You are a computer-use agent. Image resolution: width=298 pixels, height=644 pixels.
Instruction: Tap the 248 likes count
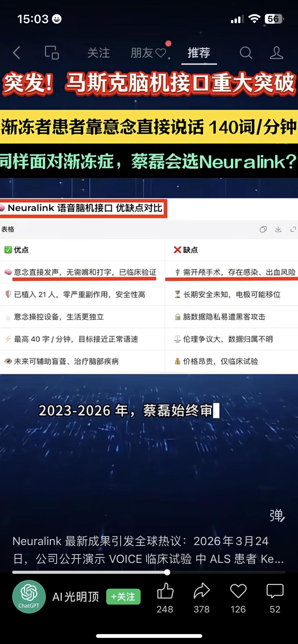coord(165,609)
